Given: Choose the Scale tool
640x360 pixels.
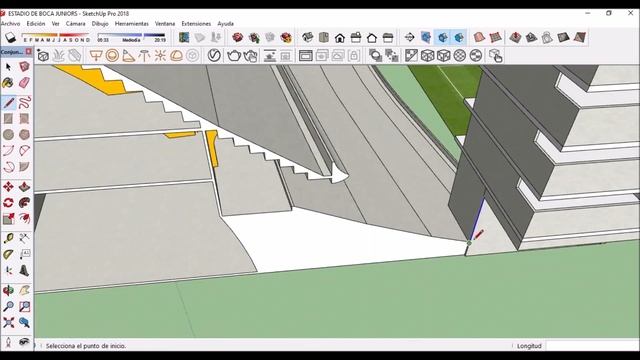Looking at the screenshot, I should [x=8, y=218].
